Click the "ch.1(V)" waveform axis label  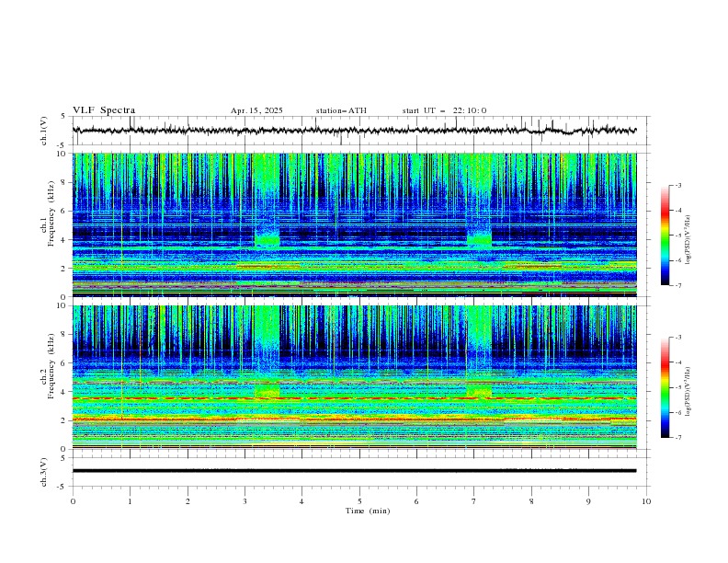click(x=44, y=131)
